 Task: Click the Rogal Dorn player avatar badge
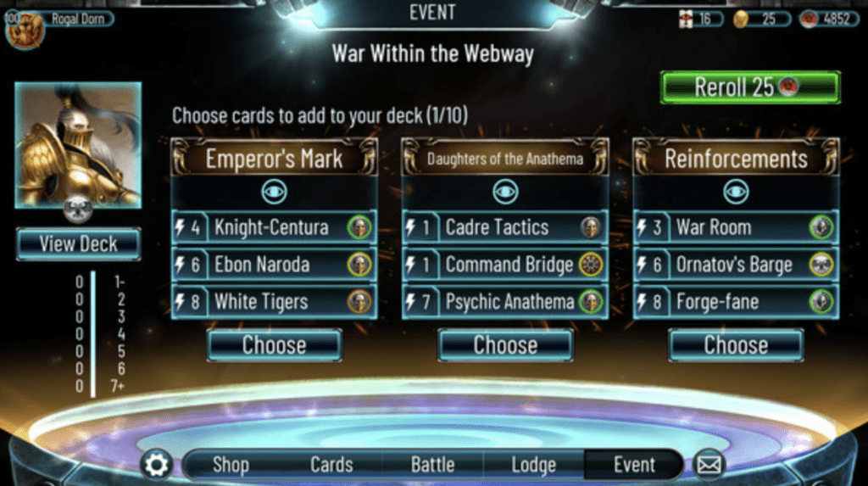pos(25,29)
